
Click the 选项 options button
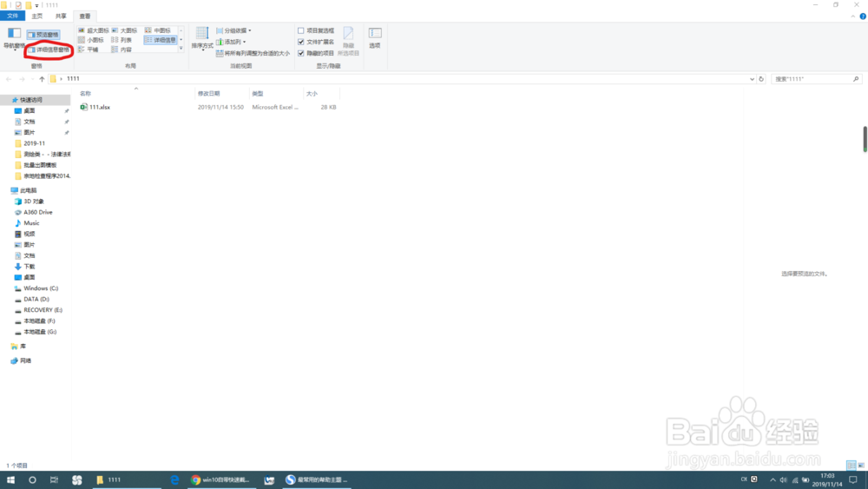point(375,37)
